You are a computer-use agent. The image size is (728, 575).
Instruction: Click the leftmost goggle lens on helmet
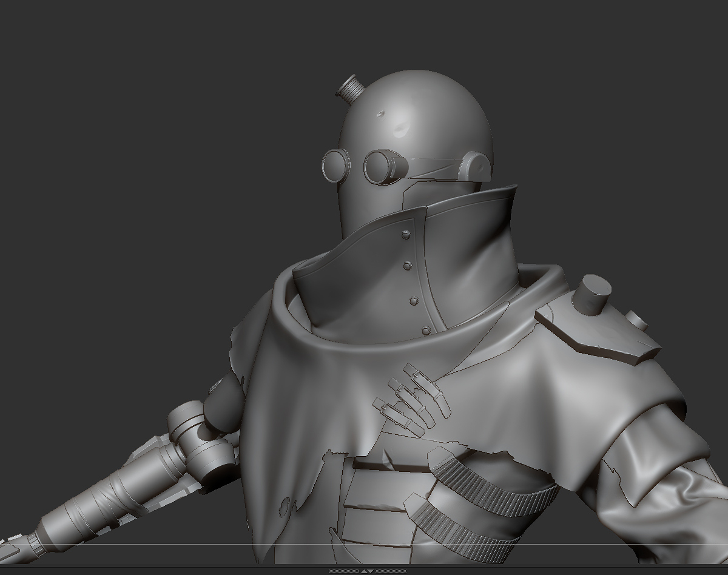336,166
